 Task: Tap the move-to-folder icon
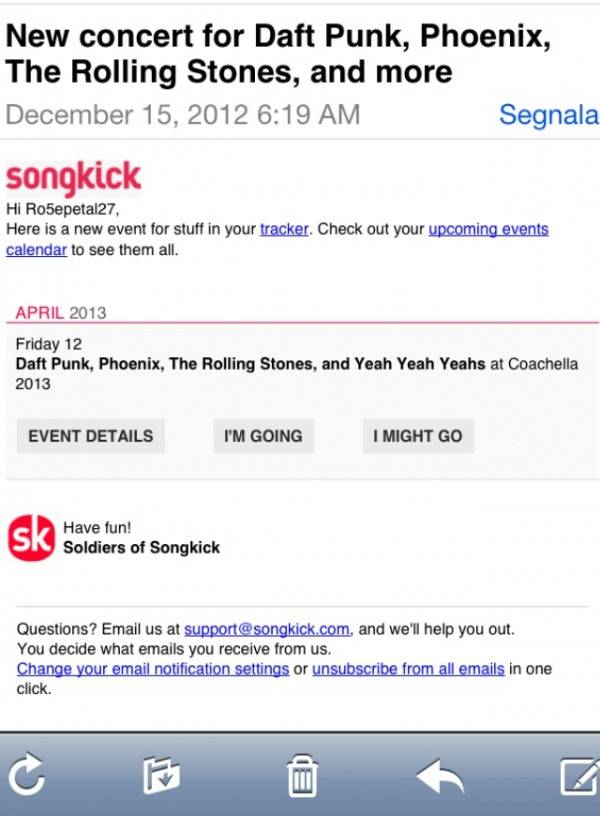tap(161, 776)
